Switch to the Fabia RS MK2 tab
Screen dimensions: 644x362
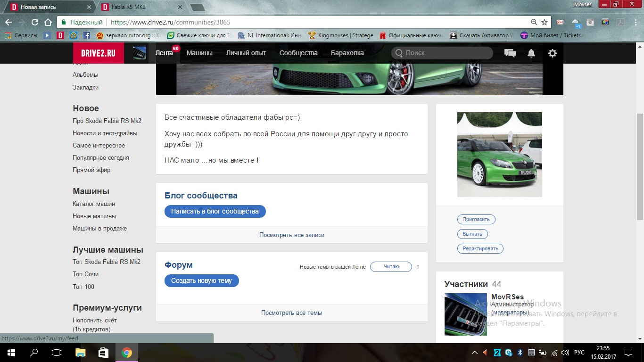point(142,7)
